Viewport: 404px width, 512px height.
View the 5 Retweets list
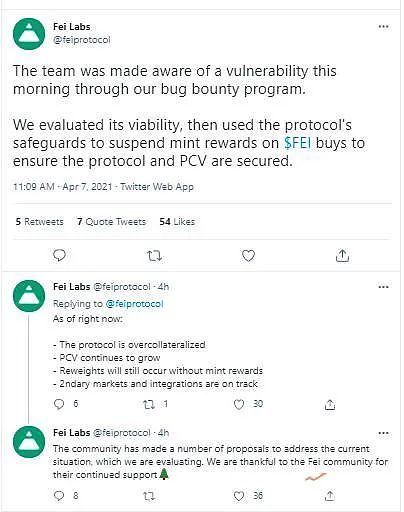click(x=39, y=222)
